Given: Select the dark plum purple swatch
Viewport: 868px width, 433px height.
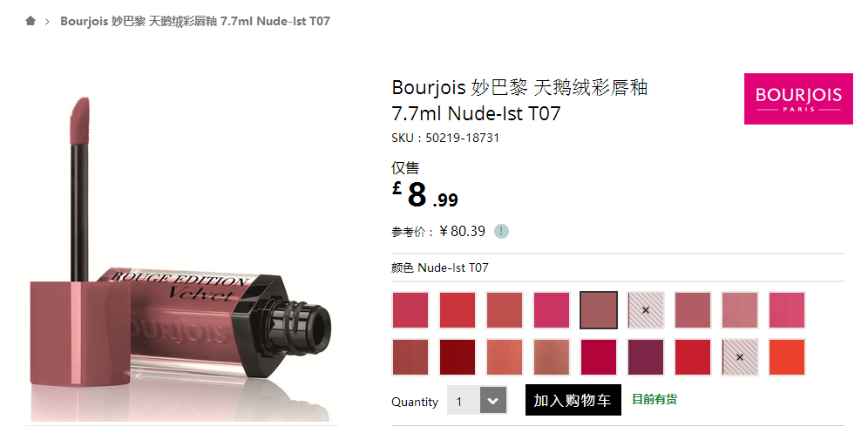Looking at the screenshot, I should [x=646, y=357].
